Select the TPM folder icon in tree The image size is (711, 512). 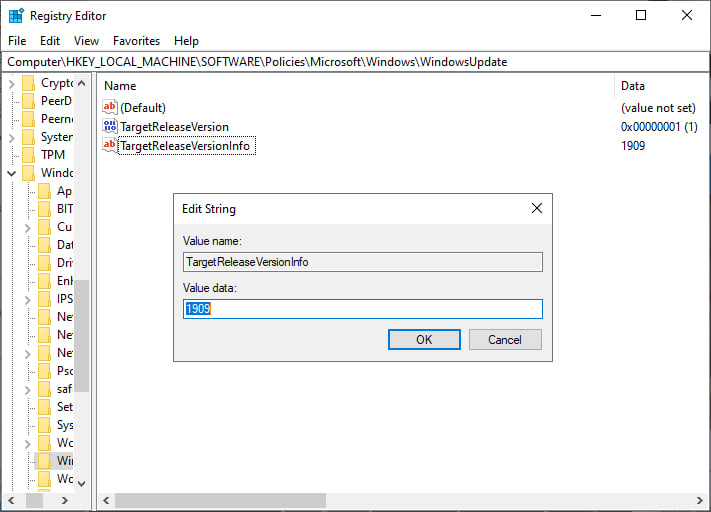click(29, 155)
